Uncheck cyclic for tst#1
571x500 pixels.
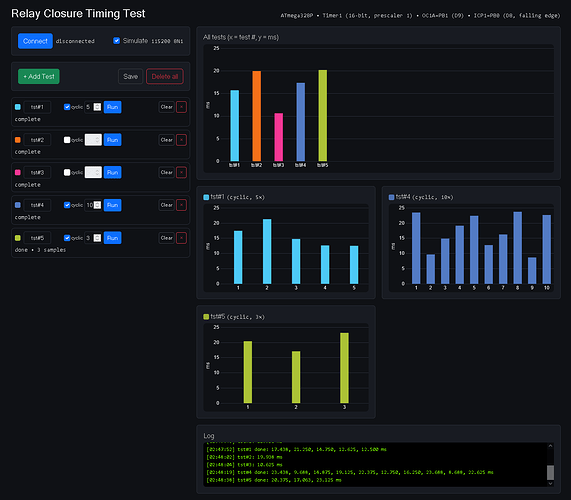[67, 107]
